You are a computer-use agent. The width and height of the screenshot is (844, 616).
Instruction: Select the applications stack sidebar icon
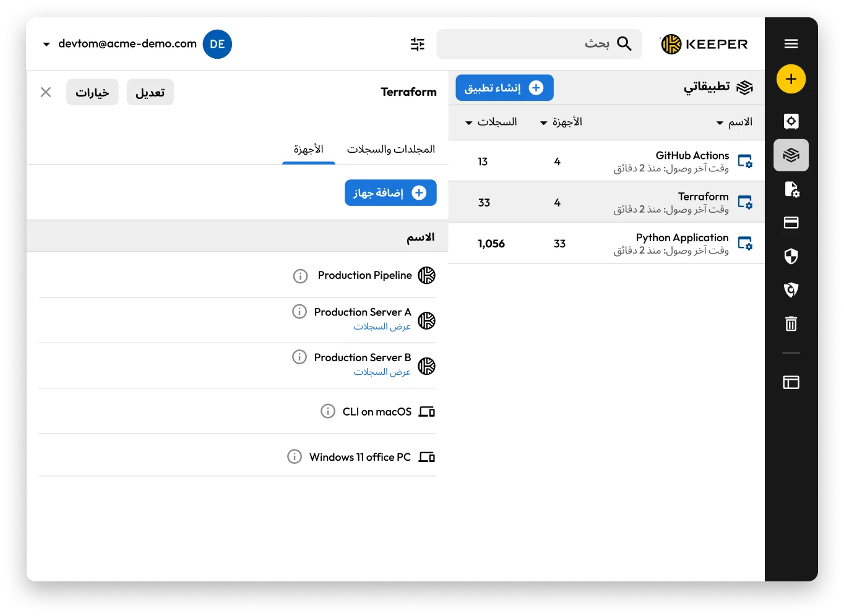(x=791, y=155)
